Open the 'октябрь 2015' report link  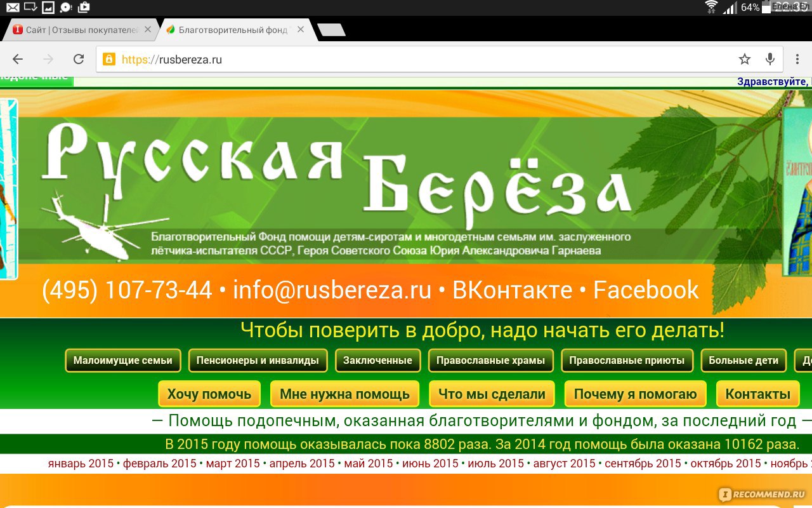point(726,464)
